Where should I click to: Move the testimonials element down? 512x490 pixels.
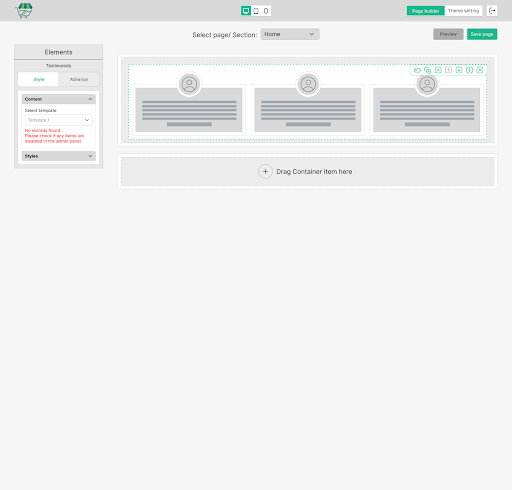[459, 70]
